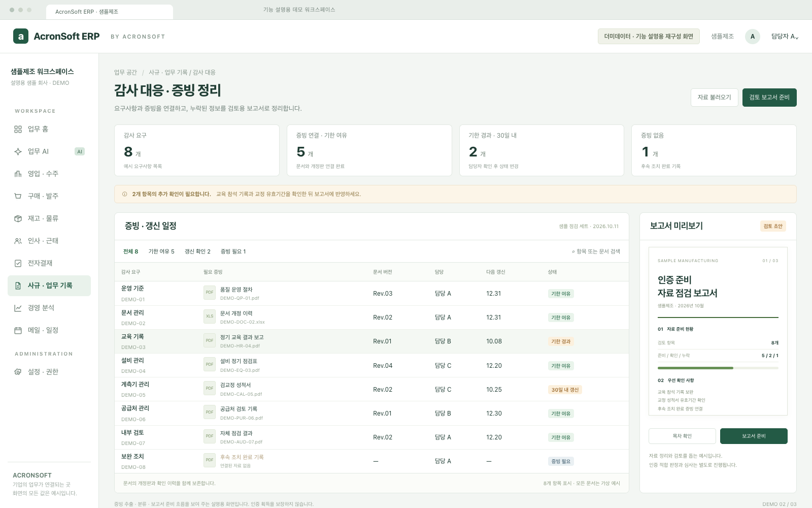This screenshot has width=812, height=508.
Task: Click the report preview page thumbnail title
Action: click(688, 287)
